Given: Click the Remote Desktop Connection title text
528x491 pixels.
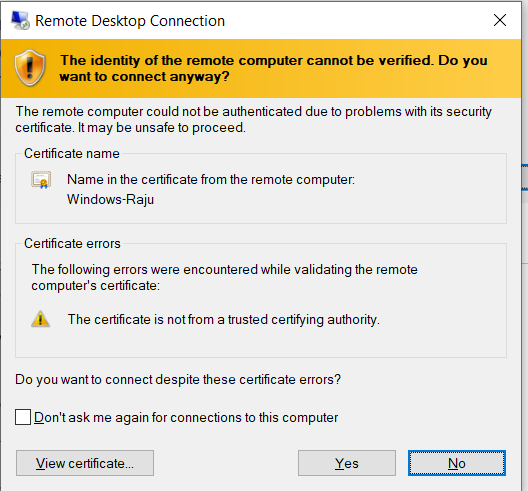Looking at the screenshot, I should point(130,21).
